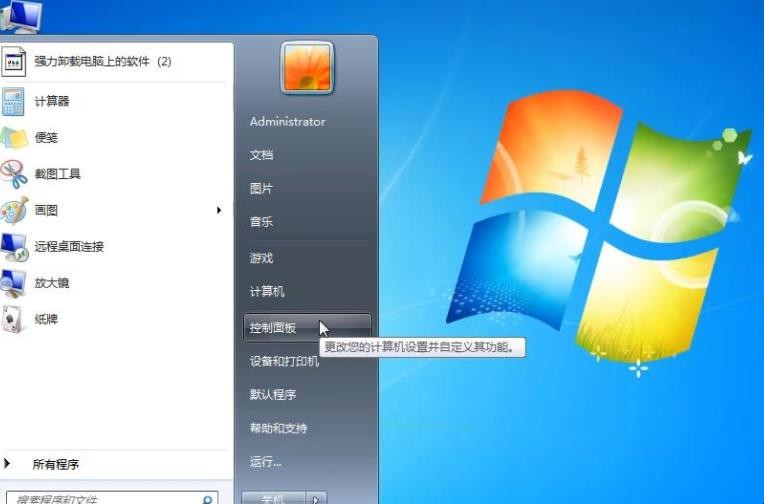This screenshot has width=764, height=504.
Task: Select 放大镜 program label
Action: pos(52,283)
